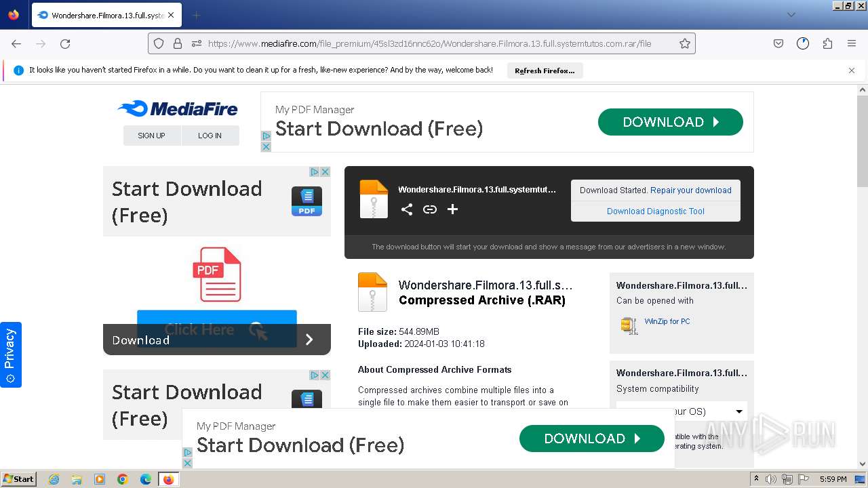Click the Windows Start button
868x488 pixels.
(x=19, y=479)
